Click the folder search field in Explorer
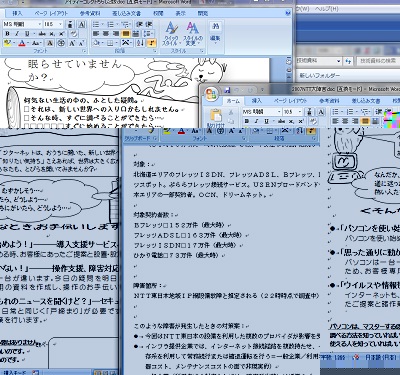 tap(378, 61)
